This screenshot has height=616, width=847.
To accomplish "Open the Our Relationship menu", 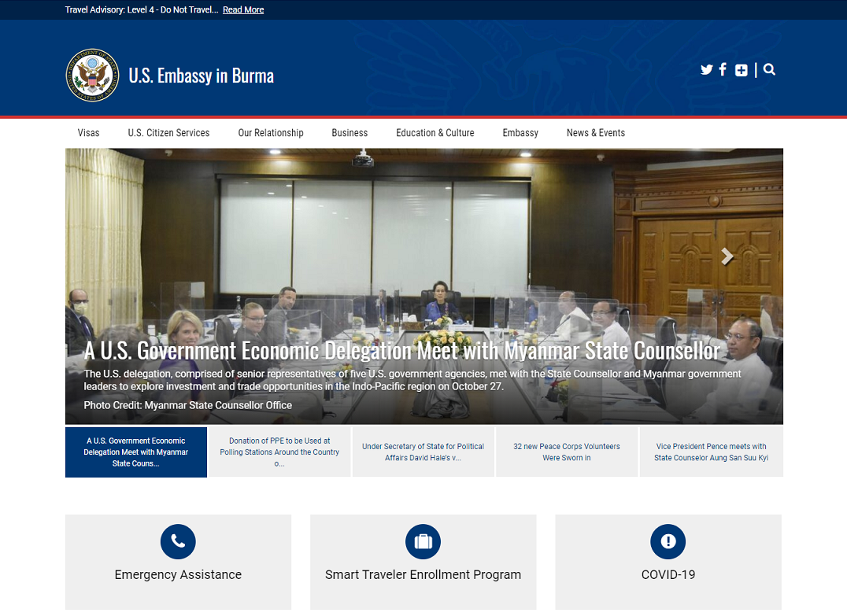I will pyautogui.click(x=271, y=133).
